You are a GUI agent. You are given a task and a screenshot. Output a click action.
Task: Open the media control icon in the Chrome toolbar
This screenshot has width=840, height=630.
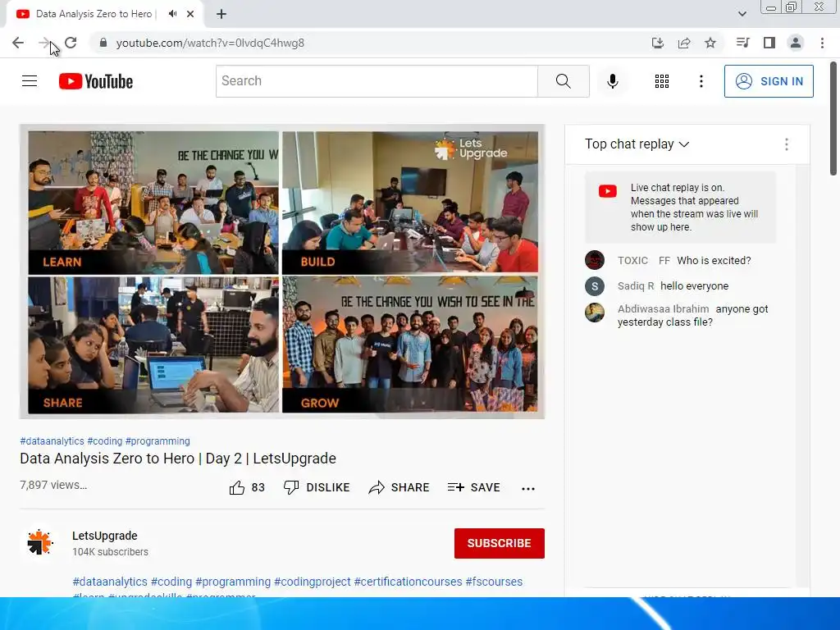(x=742, y=43)
